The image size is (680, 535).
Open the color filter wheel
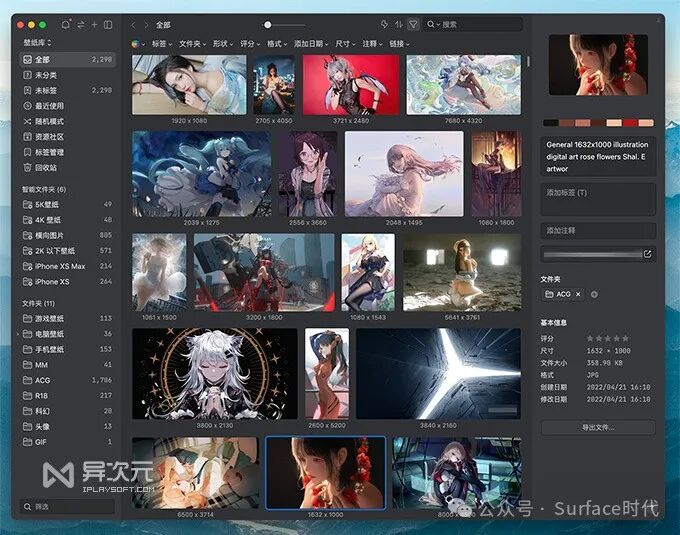pyautogui.click(x=136, y=44)
